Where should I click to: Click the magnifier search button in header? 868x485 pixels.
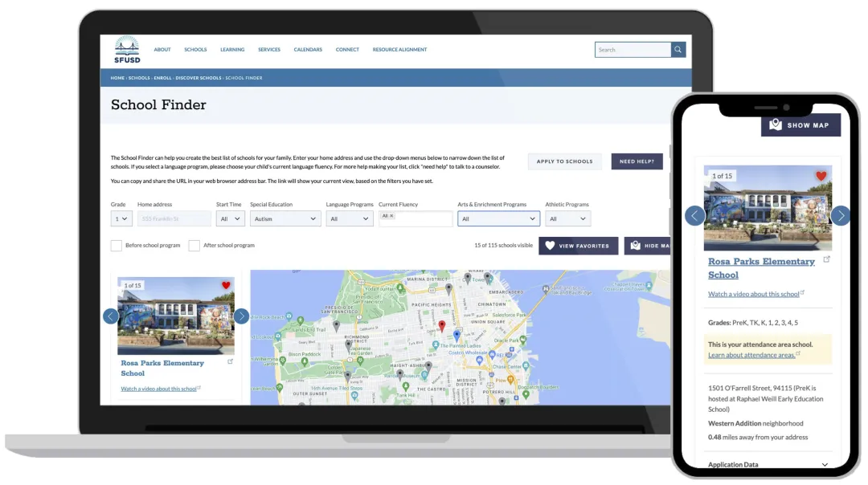[x=678, y=50]
